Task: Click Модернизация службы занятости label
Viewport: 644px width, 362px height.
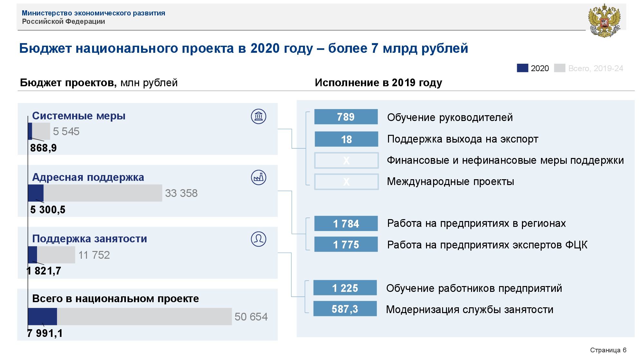Action: pyautogui.click(x=470, y=310)
